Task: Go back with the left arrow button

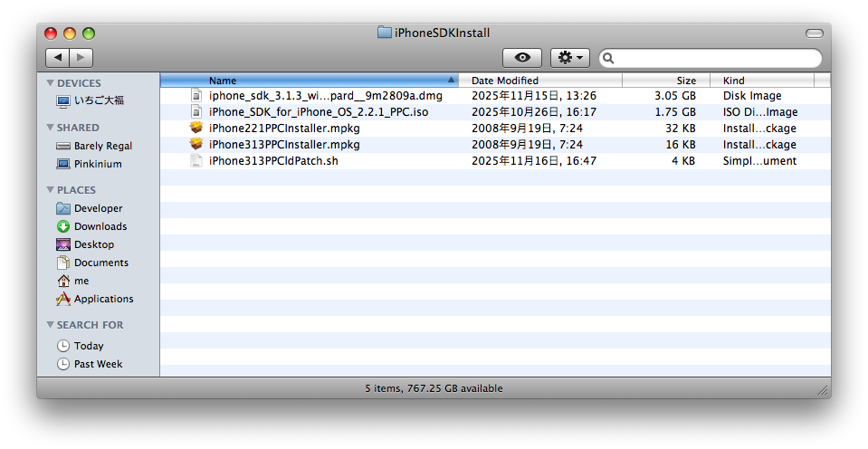Action: pos(57,58)
